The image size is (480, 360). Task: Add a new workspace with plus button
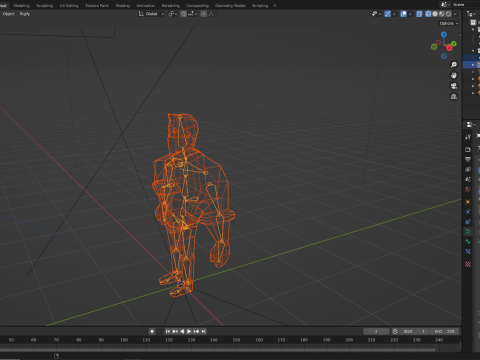pyautogui.click(x=275, y=5)
